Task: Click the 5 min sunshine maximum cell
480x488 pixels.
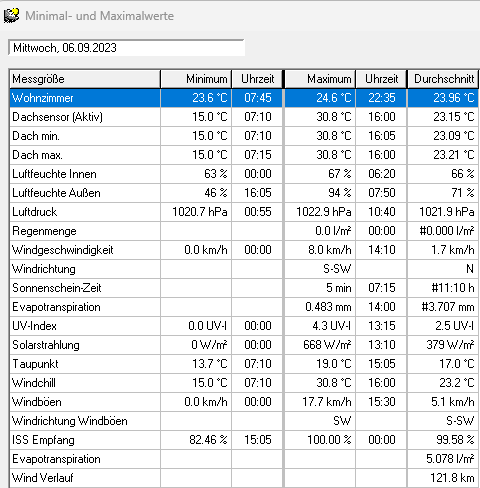Action: (x=320, y=288)
